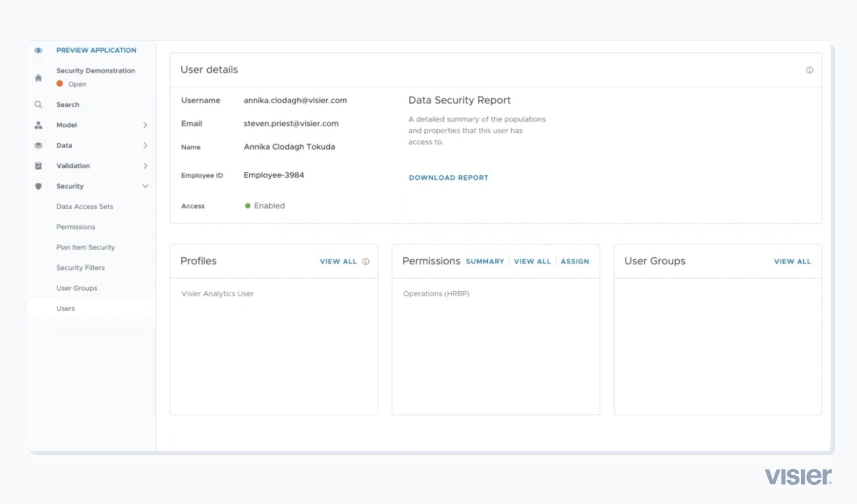Screen dimensions: 857x504
Task: Select the Model hierarchy icon
Action: 38,125
